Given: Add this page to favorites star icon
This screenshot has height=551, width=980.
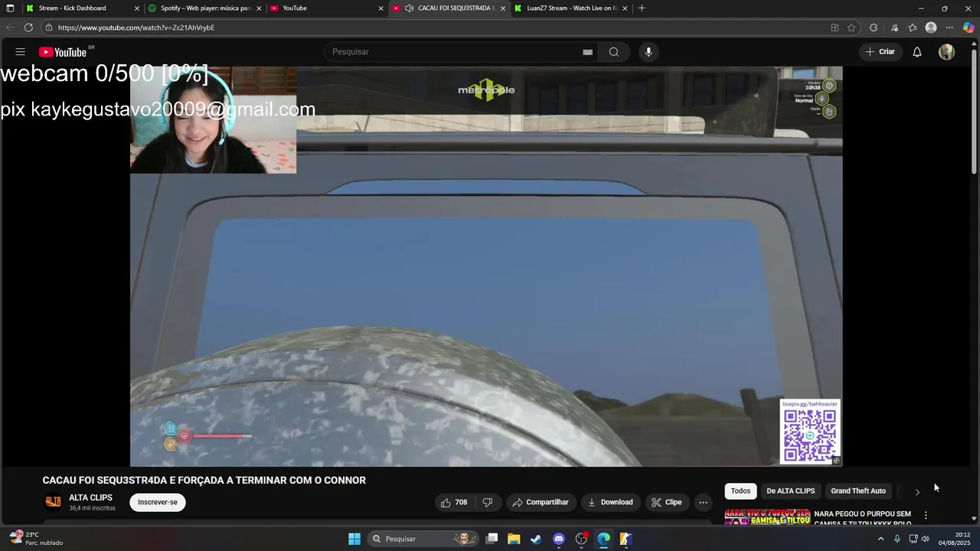Looking at the screenshot, I should 851,28.
